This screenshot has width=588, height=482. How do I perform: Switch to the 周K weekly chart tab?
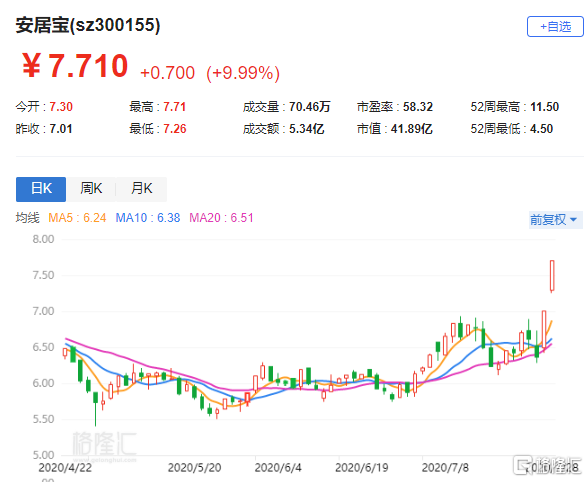(91, 189)
